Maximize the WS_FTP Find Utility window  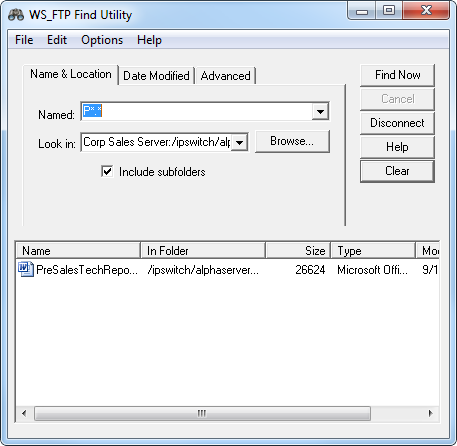(389, 11)
